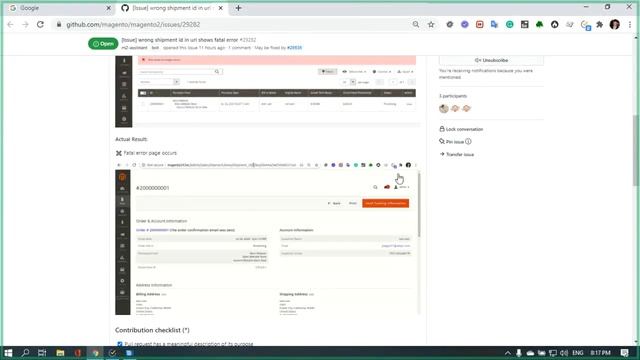
Task: Click the microphone tray icon
Action: 519,353
